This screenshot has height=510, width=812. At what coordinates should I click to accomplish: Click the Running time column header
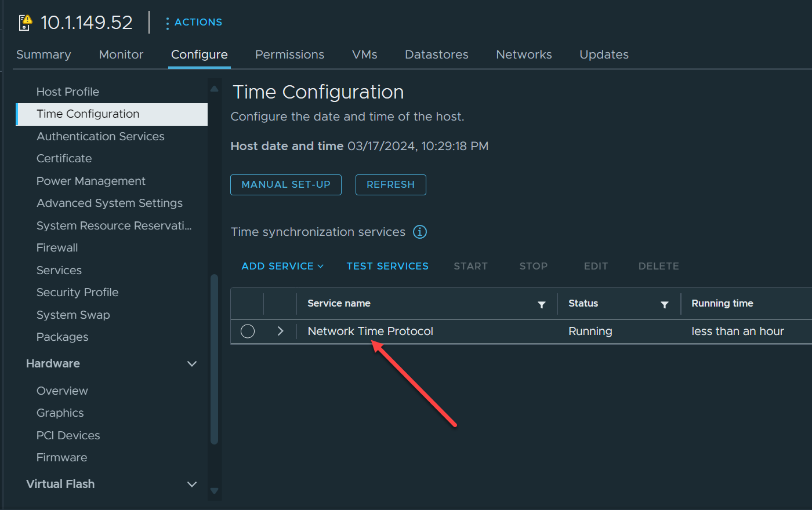(x=722, y=303)
